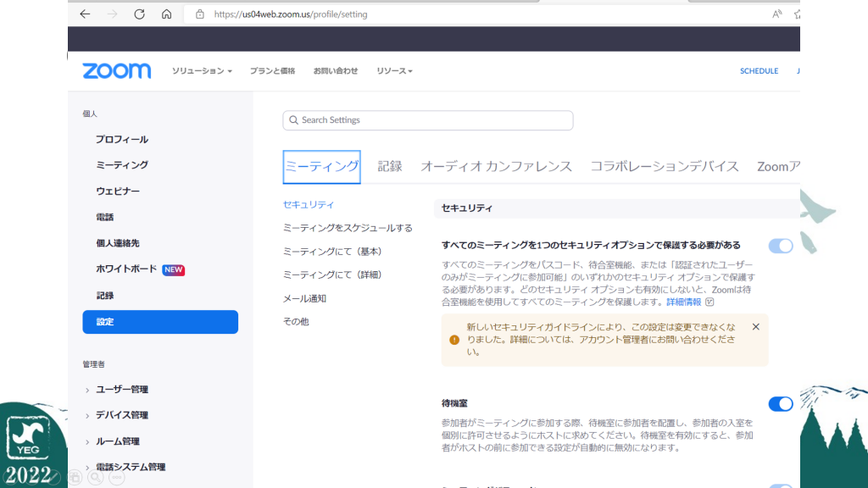The width and height of the screenshot is (868, 488).
Task: Open the browser home page icon
Action: point(167,14)
